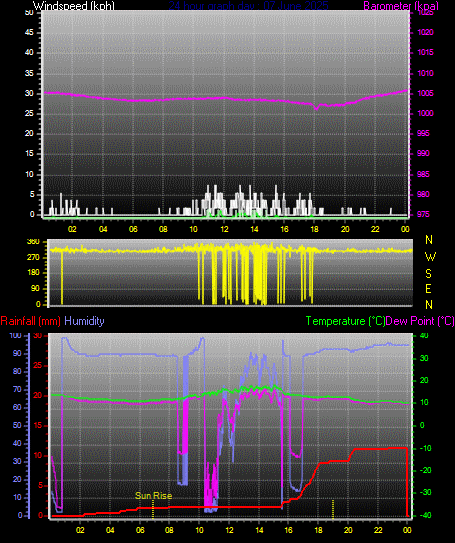
Task: Click the Temperature (°C) legend label
Action: 345,321
